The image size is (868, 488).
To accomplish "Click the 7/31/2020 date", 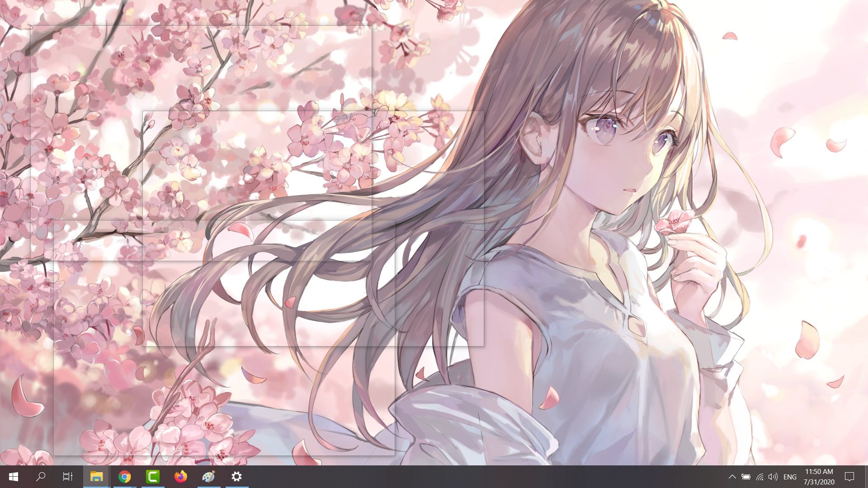I will coord(819,482).
